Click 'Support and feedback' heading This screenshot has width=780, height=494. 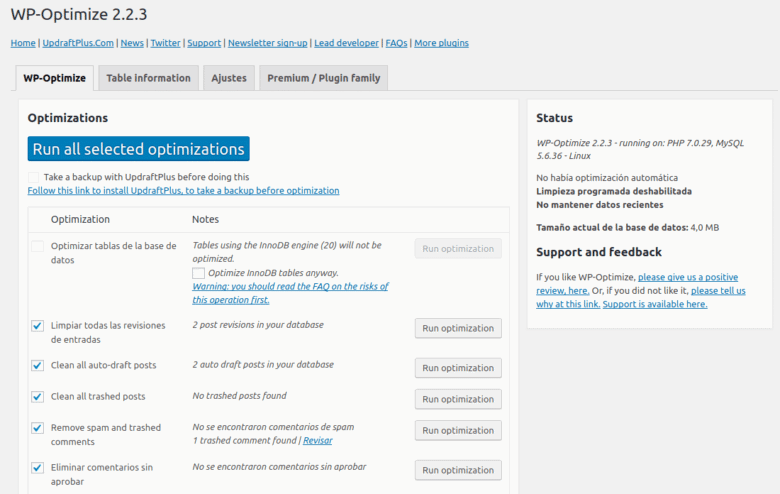[x=599, y=252]
